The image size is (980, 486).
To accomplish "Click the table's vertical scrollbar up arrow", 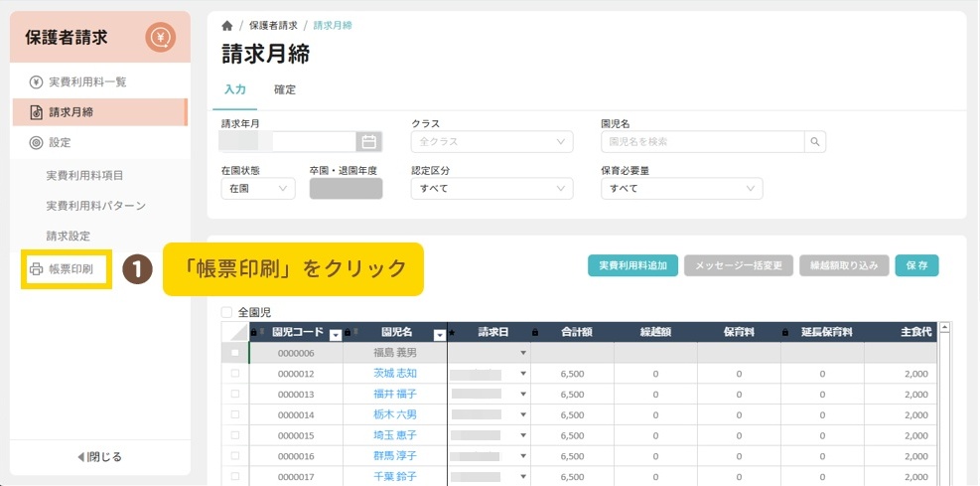I will (x=944, y=327).
